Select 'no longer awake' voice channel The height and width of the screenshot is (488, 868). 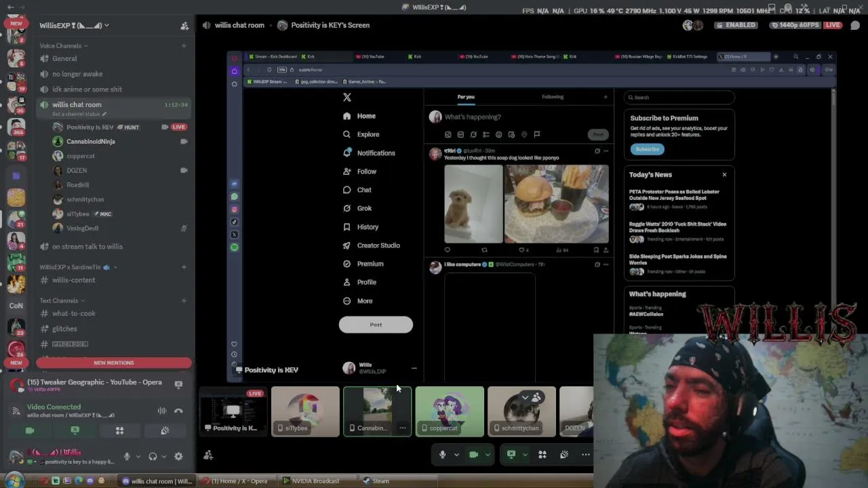[x=113, y=74]
